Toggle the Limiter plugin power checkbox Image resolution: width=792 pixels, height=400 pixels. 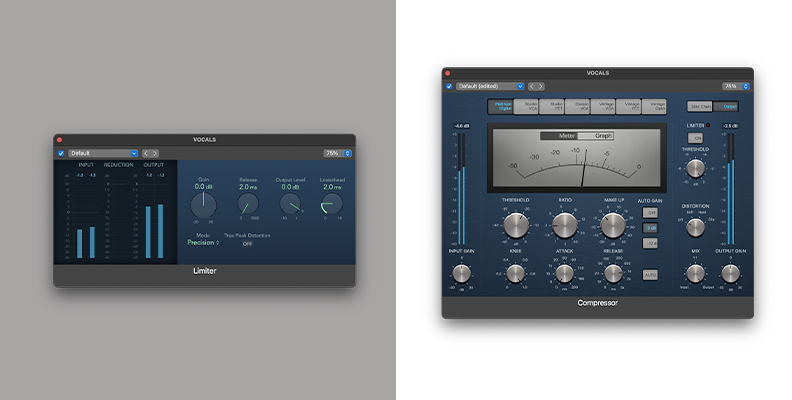click(x=61, y=153)
